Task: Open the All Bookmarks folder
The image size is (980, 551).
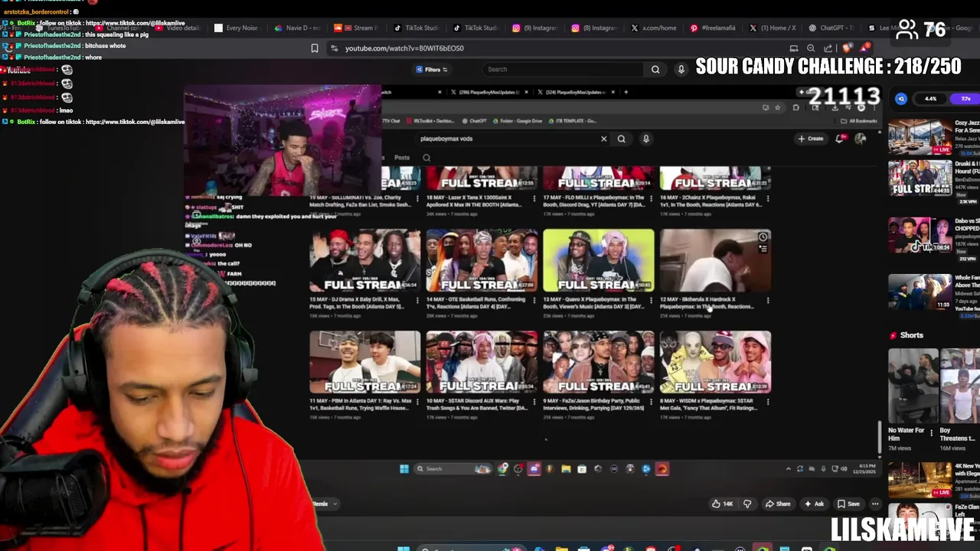Action: tap(859, 121)
